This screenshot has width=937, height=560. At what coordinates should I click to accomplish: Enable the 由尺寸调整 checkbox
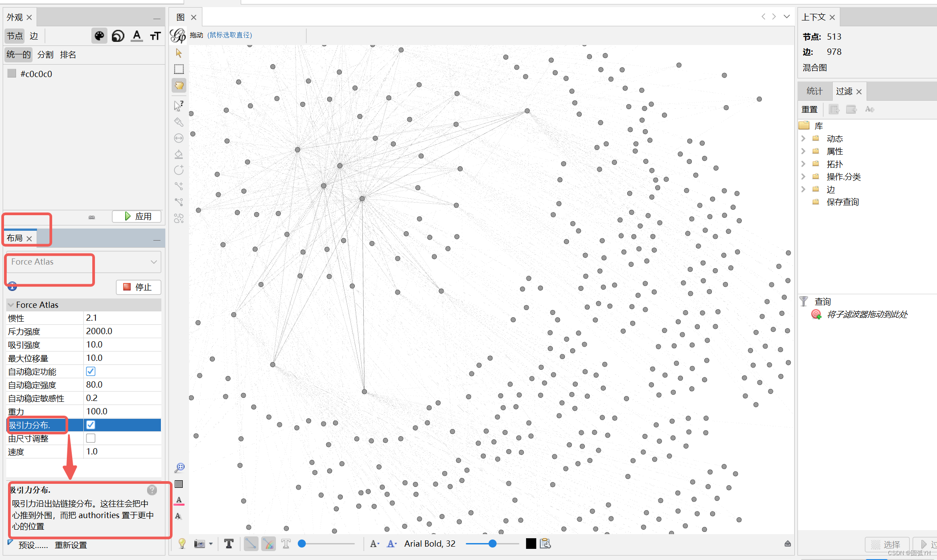(x=90, y=438)
